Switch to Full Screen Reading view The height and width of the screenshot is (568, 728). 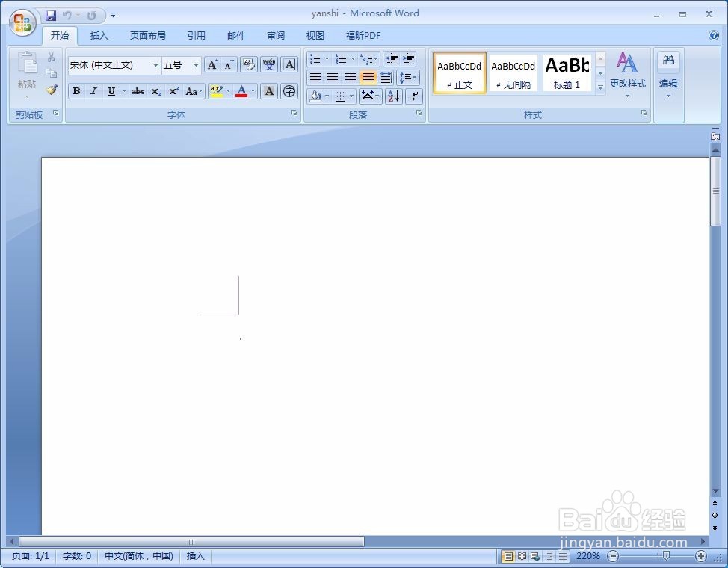(x=522, y=556)
